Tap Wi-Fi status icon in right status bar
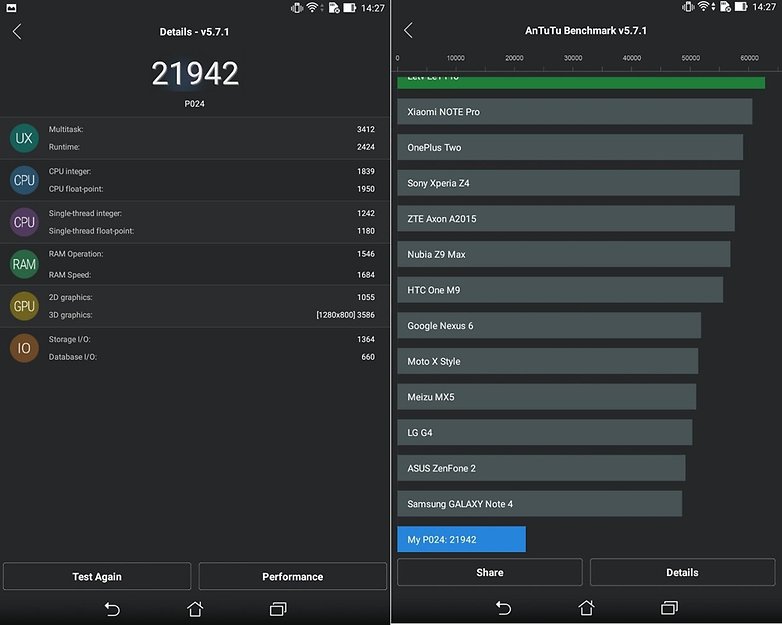The width and height of the screenshot is (782, 625). [x=705, y=6]
